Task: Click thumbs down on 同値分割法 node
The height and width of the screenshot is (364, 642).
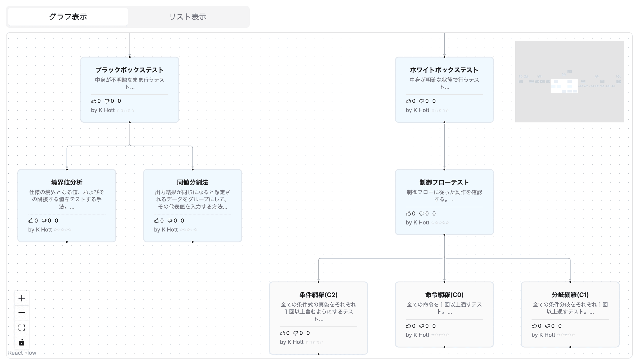Action: [x=170, y=221]
